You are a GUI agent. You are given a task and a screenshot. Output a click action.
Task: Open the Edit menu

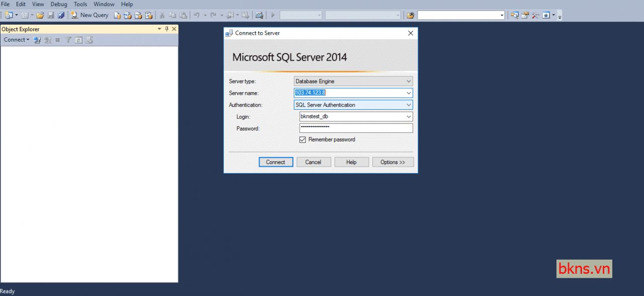click(x=21, y=4)
